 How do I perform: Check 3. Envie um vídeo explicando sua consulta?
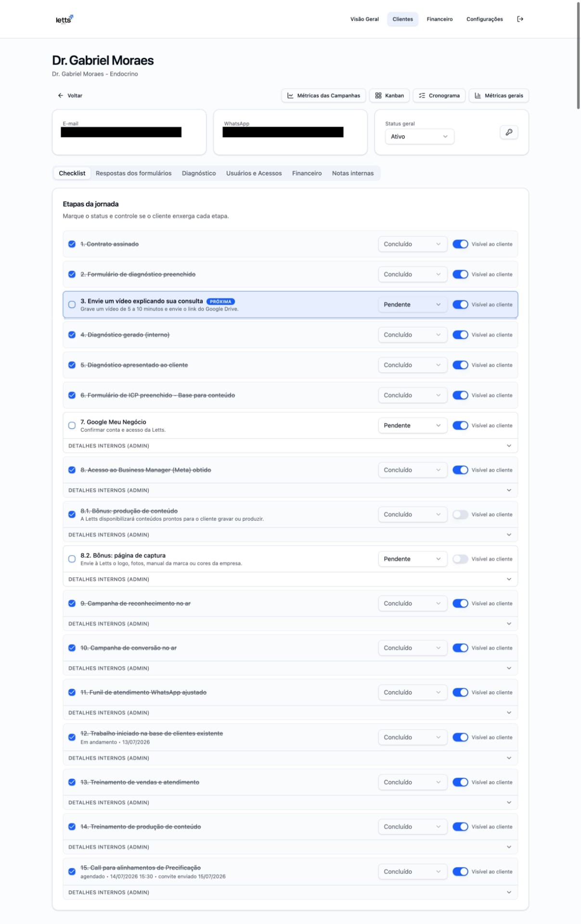click(72, 305)
